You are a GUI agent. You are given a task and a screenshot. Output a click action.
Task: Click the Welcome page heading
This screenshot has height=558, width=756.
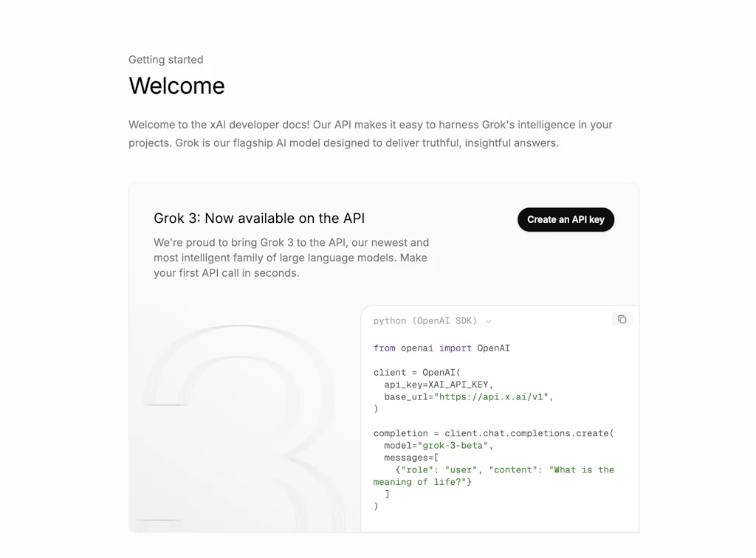[x=176, y=86]
